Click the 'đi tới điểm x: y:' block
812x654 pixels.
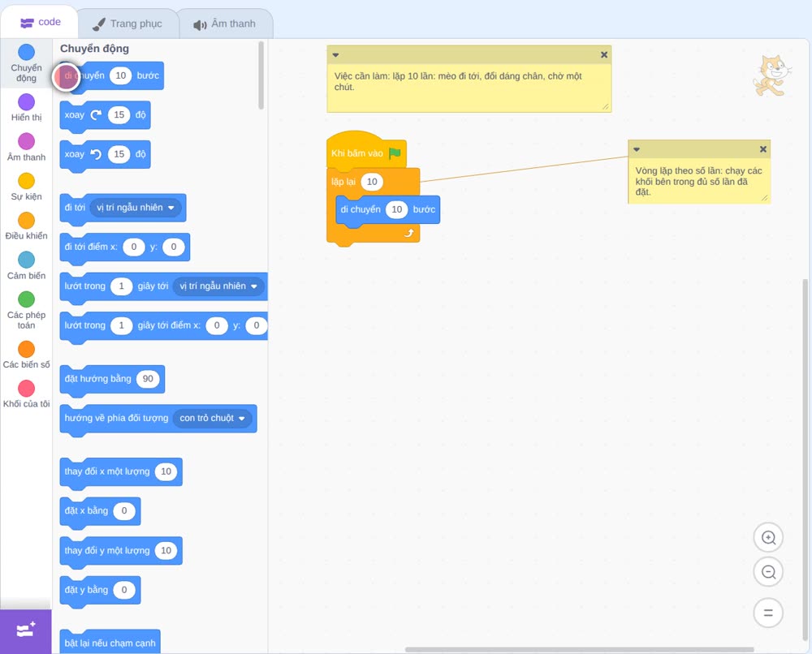[125, 247]
